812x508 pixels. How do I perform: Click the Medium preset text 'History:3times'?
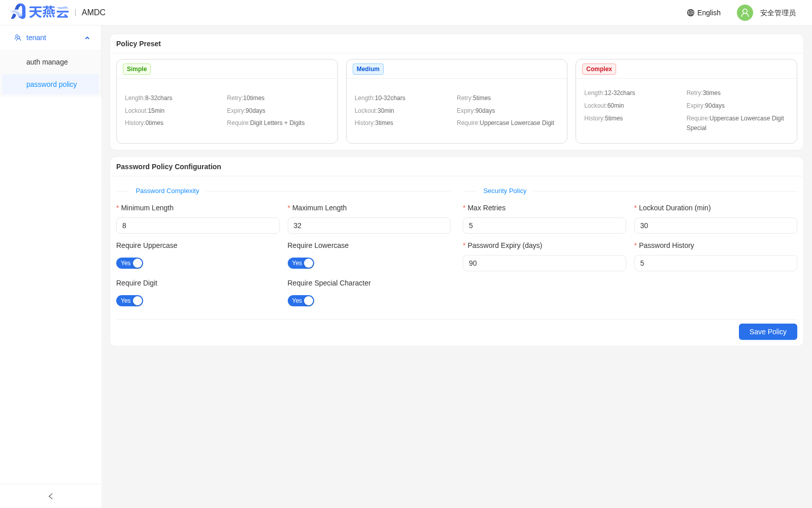[374, 123]
